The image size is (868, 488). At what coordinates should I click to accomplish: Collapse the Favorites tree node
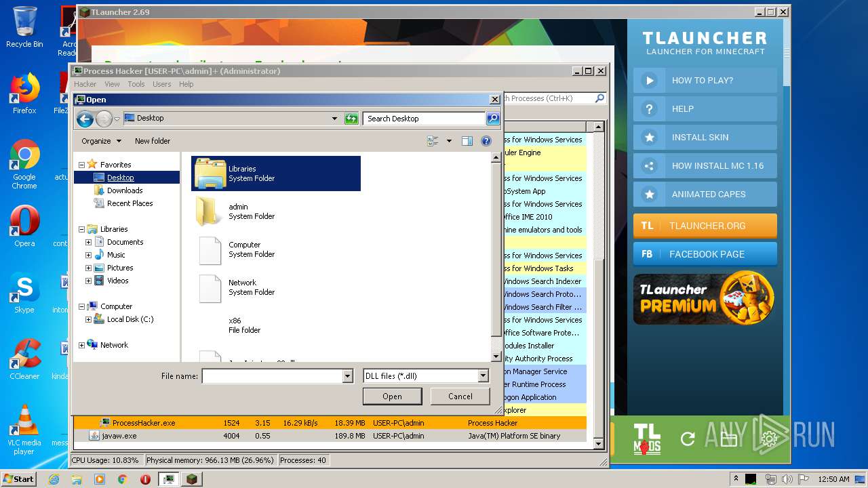coord(82,165)
